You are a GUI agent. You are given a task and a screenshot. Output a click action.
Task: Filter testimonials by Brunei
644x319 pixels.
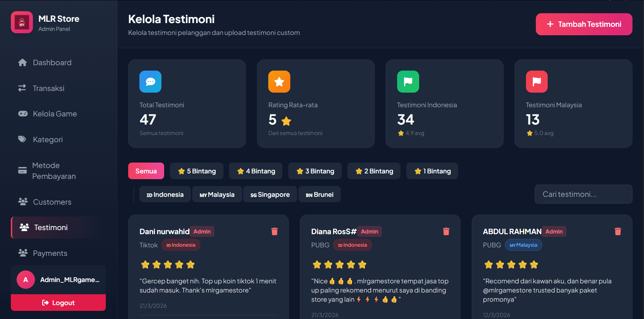tap(319, 194)
